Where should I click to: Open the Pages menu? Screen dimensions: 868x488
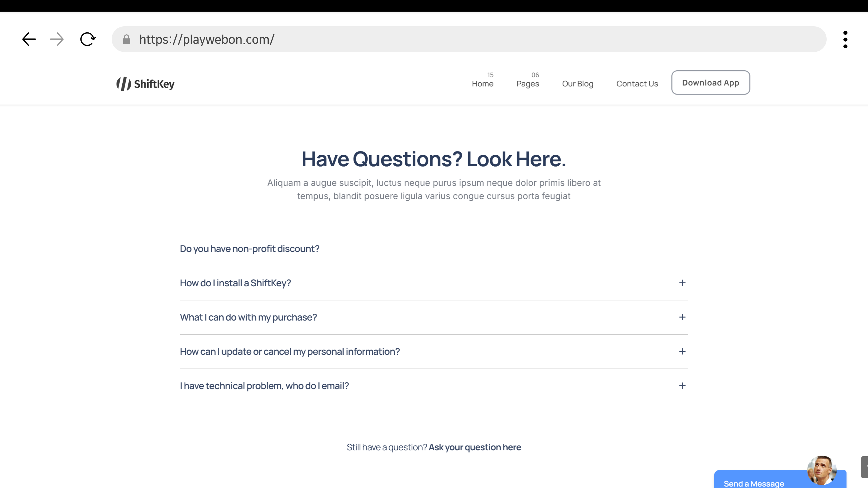click(527, 84)
